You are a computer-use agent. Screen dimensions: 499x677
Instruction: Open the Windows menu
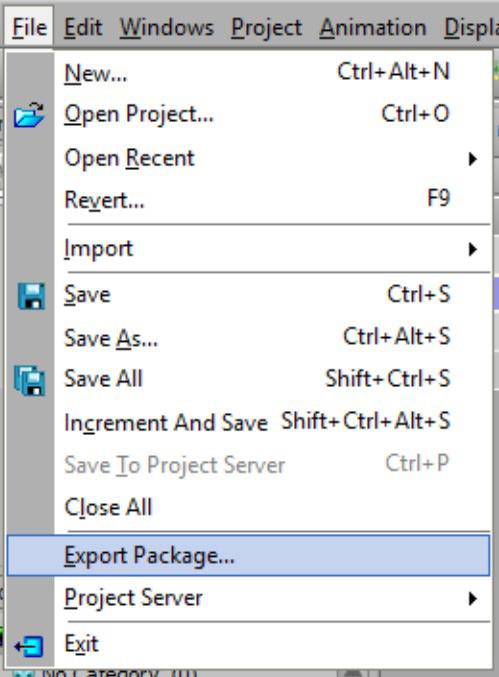point(167,28)
